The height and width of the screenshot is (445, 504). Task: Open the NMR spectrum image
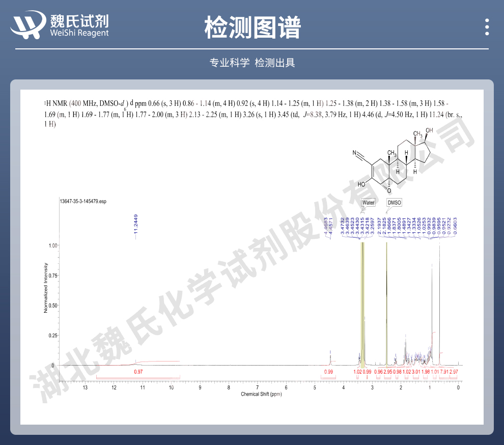pyautogui.click(x=252, y=257)
